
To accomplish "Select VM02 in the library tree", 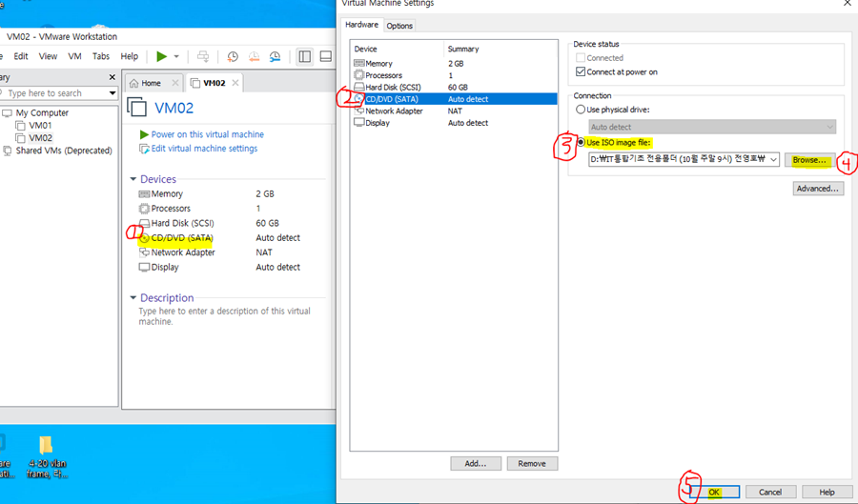I will pyautogui.click(x=40, y=138).
